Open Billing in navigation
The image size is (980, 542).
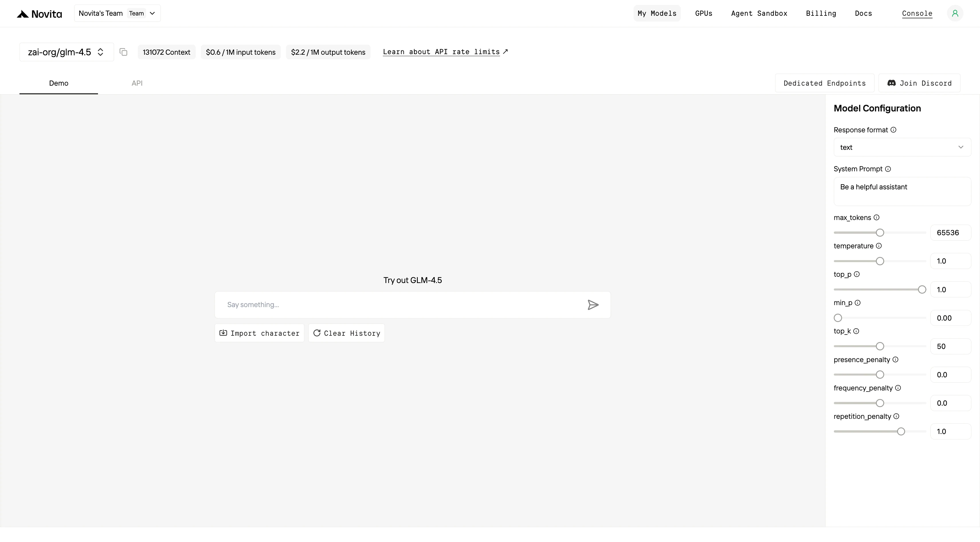821,13
